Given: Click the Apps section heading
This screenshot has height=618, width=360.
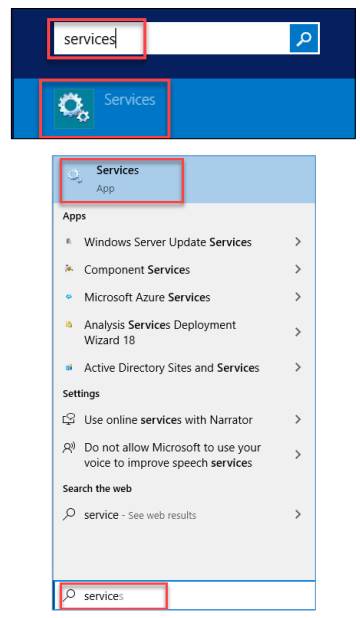Looking at the screenshot, I should (x=74, y=216).
